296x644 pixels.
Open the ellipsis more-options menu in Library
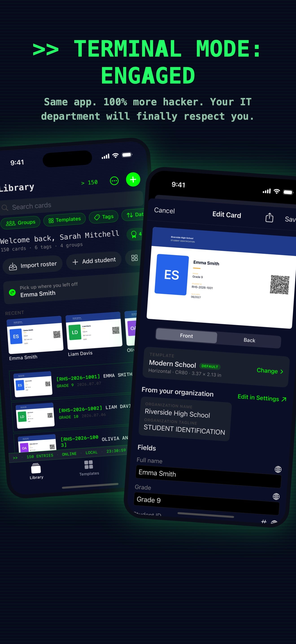(x=114, y=181)
